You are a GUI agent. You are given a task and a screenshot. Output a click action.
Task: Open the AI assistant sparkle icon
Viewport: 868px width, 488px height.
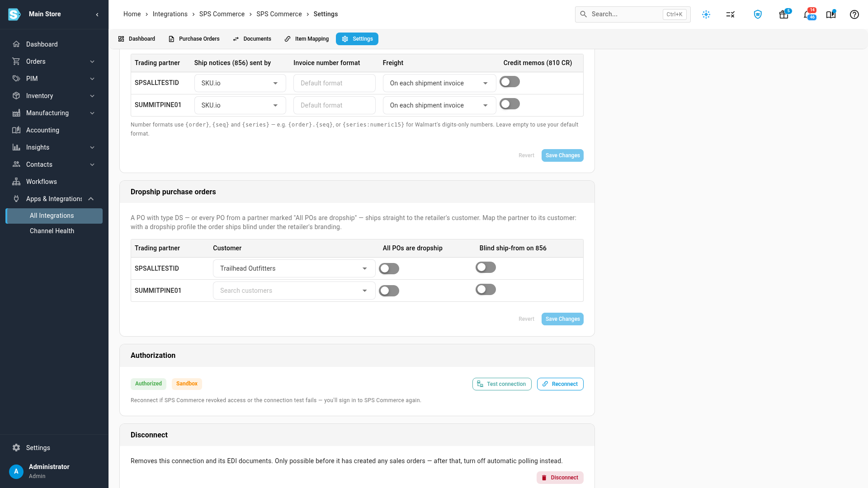(x=706, y=14)
